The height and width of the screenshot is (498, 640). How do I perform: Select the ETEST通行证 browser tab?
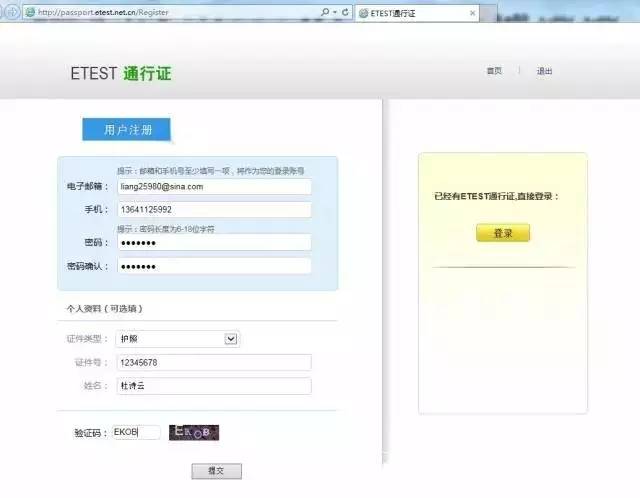417,13
